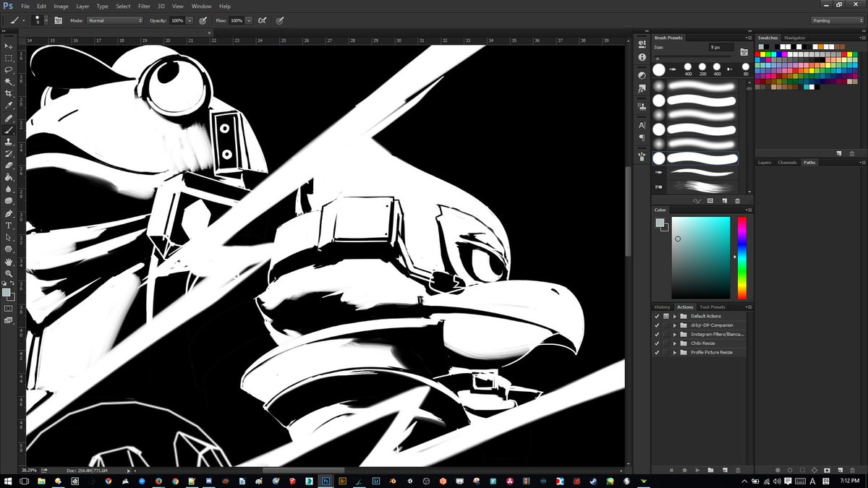Viewport: 868px width, 488px height.
Task: Select the Rectangular Marquee tool
Action: [9, 58]
